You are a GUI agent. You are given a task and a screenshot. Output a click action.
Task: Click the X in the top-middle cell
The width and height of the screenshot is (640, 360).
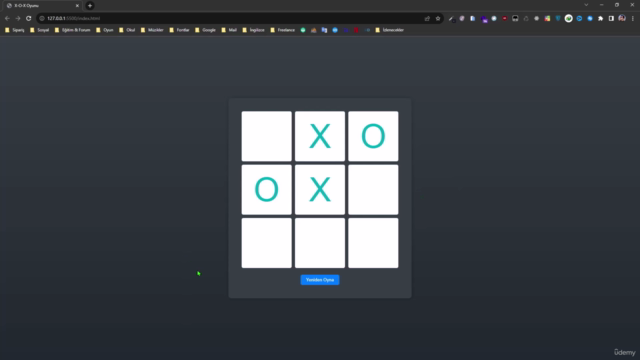(320, 136)
